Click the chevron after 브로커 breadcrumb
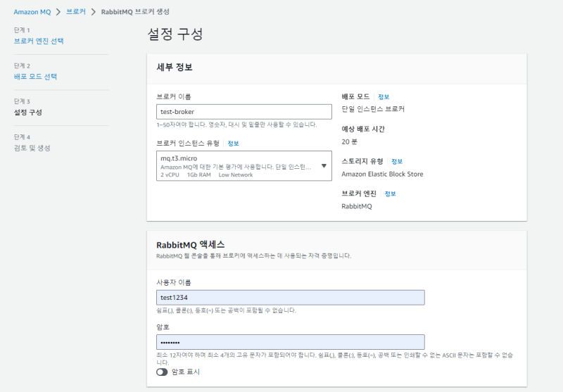 pyautogui.click(x=93, y=12)
